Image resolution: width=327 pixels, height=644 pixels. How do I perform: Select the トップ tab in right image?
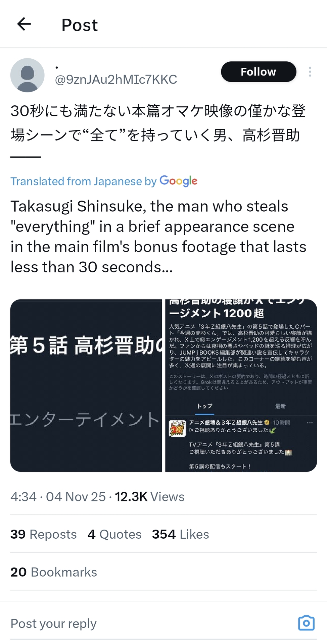[x=204, y=406]
